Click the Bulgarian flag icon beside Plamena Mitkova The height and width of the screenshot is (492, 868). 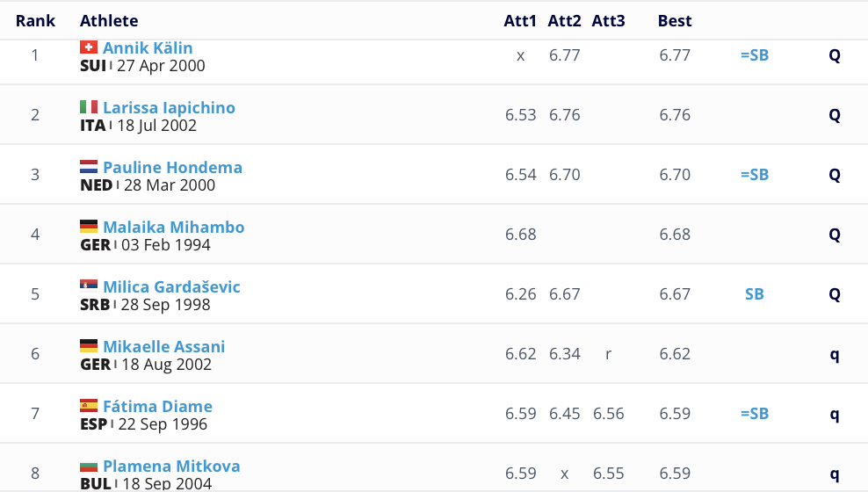pyautogui.click(x=89, y=466)
